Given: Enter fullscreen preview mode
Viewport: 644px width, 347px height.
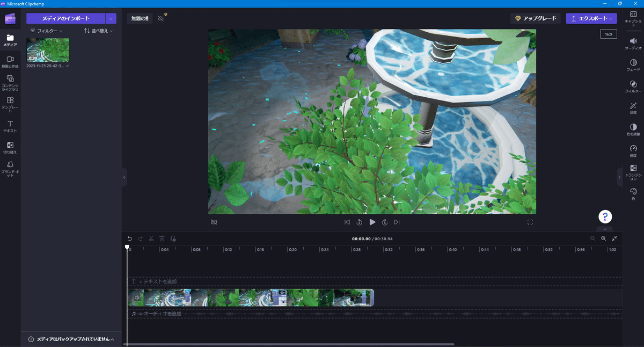Looking at the screenshot, I should [530, 222].
